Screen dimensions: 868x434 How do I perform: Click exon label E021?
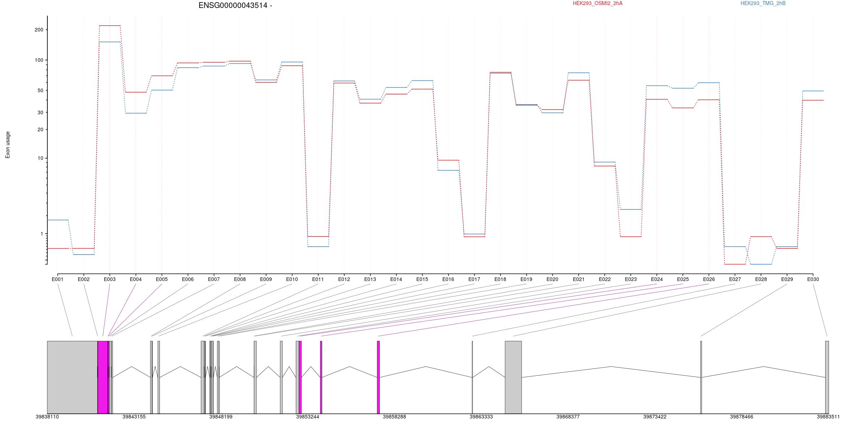579,279
